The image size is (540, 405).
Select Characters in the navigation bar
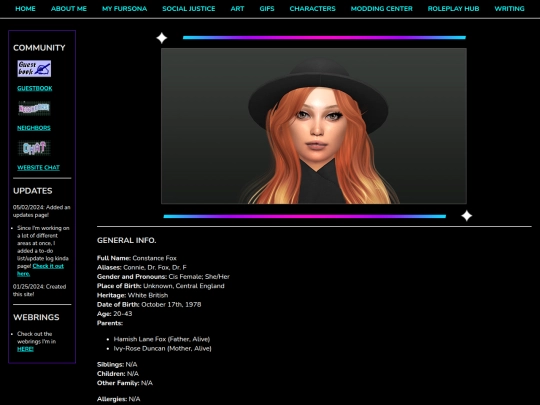tap(312, 9)
